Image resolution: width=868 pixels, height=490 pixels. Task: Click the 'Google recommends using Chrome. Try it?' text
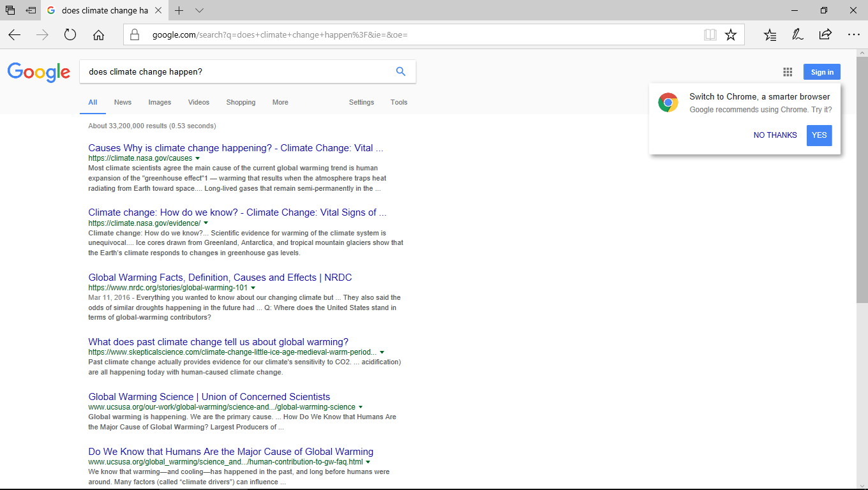tap(761, 110)
